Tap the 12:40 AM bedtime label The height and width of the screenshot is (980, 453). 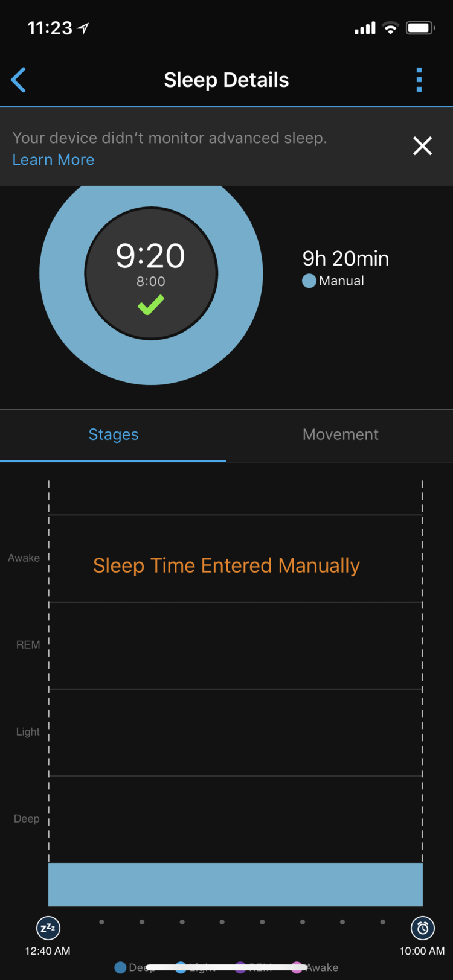click(48, 951)
